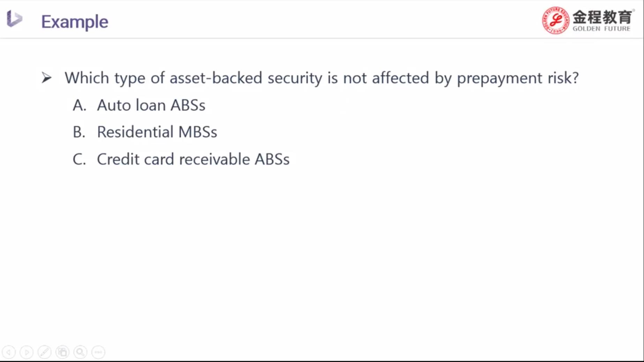Show all slides grid view
644x362 pixels.
pyautogui.click(x=62, y=352)
